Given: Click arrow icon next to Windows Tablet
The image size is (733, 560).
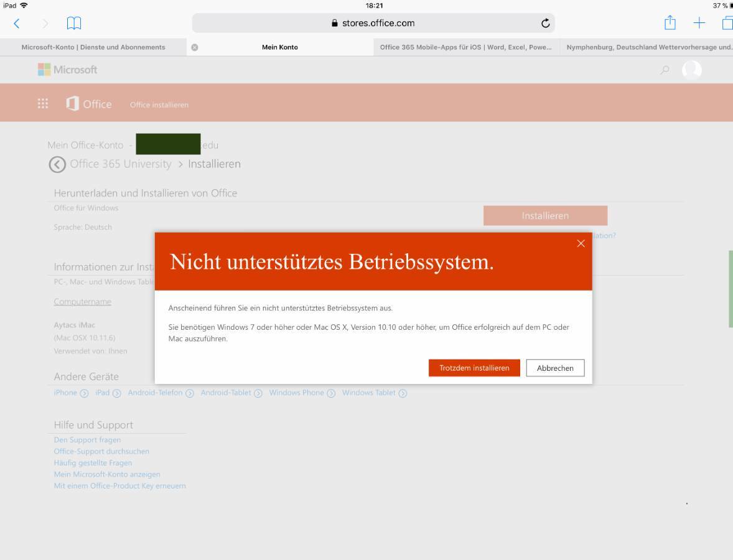Looking at the screenshot, I should [403, 394].
